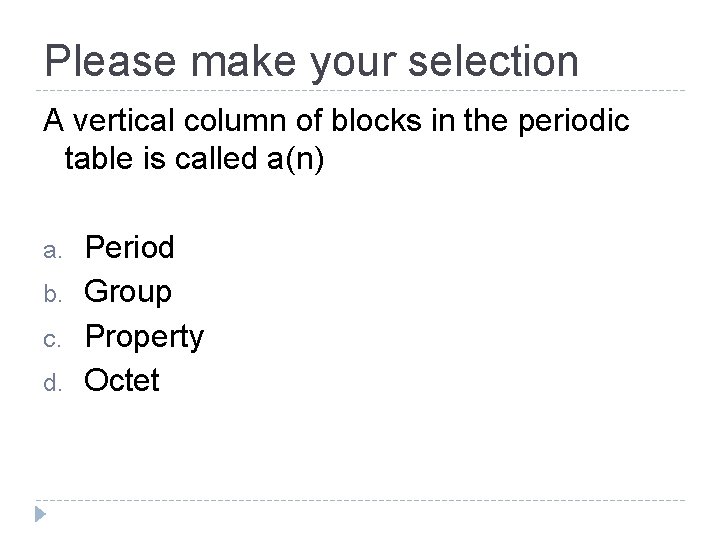Click the dashed line near the bottom
The height and width of the screenshot is (540, 720).
pos(360,500)
